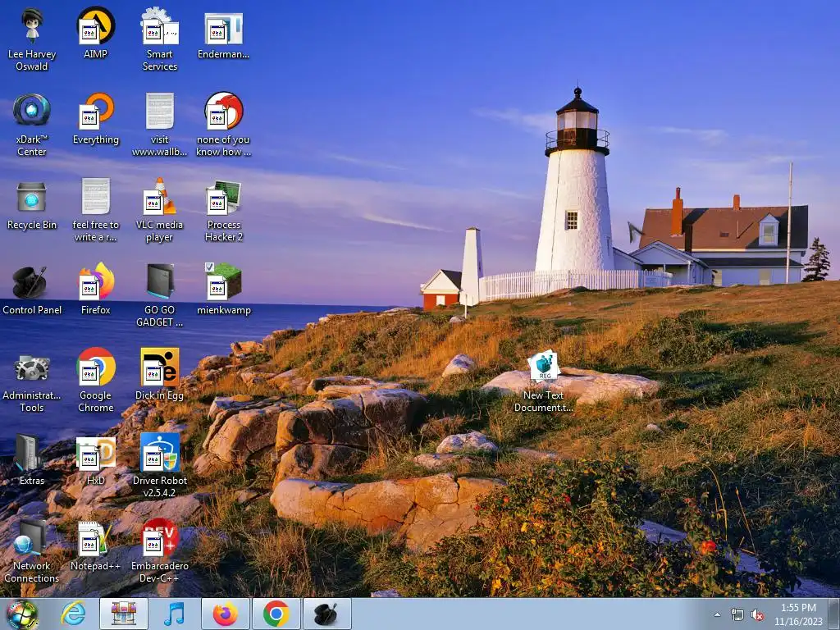
Task: Open the library explorer taskbar button
Action: [x=124, y=614]
